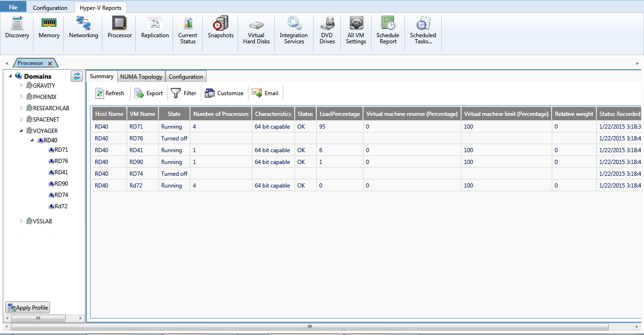Screen dimensions: 644x335
Task: Email the report
Action: click(265, 93)
